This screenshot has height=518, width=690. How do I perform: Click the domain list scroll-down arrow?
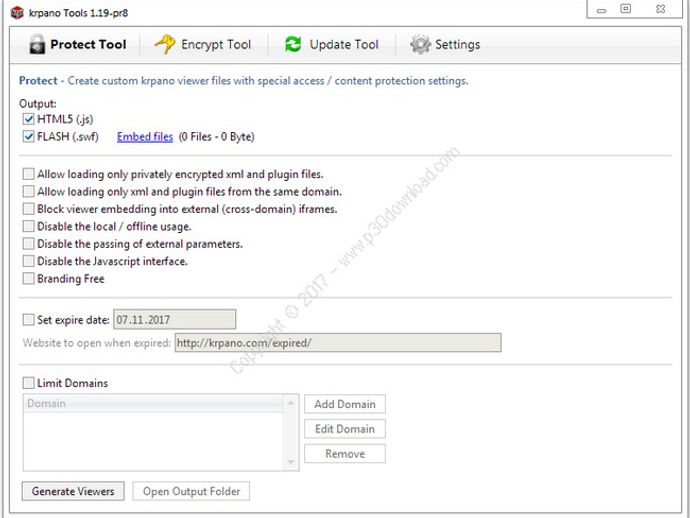pos(291,462)
